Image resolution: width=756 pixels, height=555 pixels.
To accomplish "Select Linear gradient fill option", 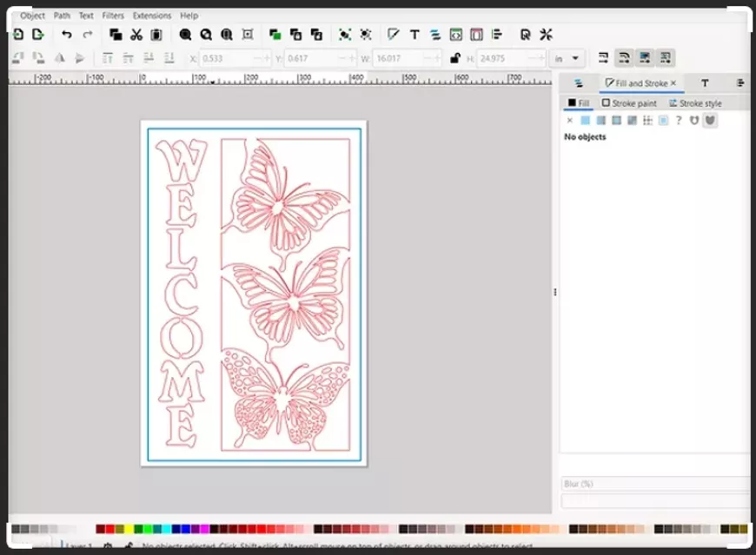I will pyautogui.click(x=600, y=121).
